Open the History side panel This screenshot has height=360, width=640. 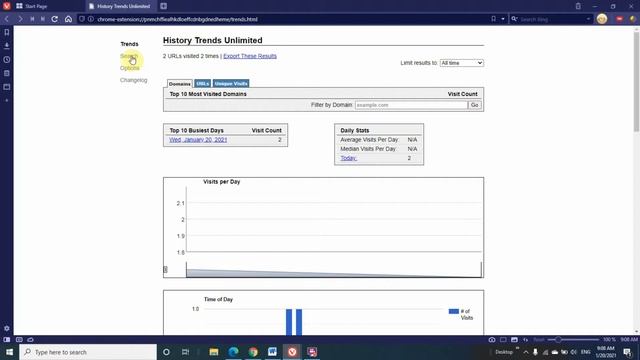point(7,60)
